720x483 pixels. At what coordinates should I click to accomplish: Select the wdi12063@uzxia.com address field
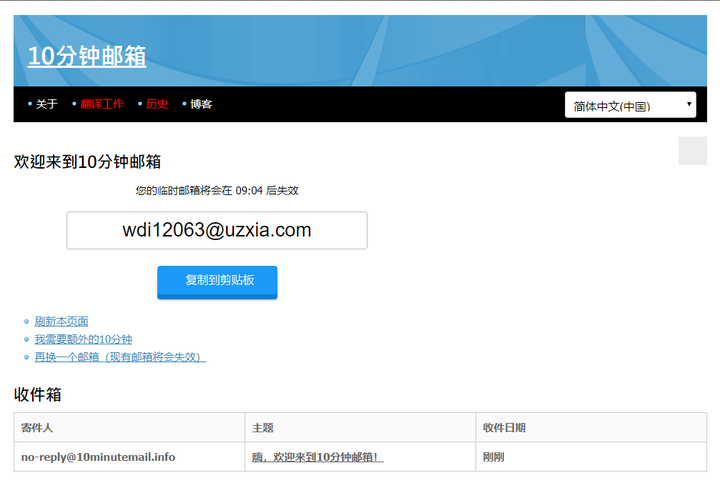(x=217, y=230)
